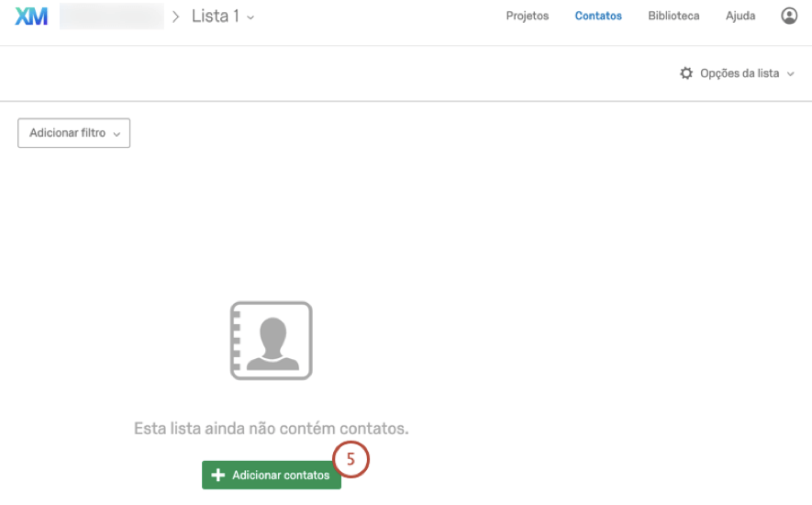
Task: Expand the Adicionar filtro dropdown
Action: [x=74, y=133]
